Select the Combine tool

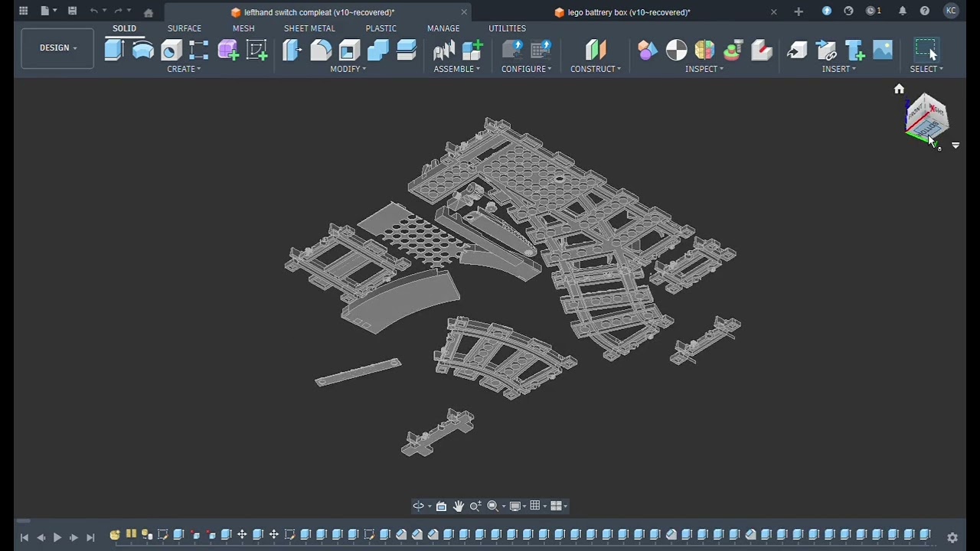point(377,51)
